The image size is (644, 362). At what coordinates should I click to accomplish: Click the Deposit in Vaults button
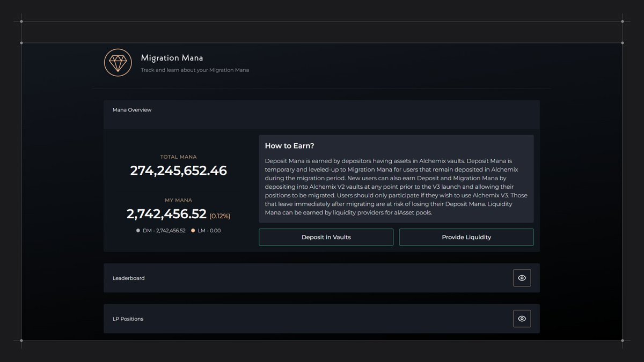(x=326, y=237)
